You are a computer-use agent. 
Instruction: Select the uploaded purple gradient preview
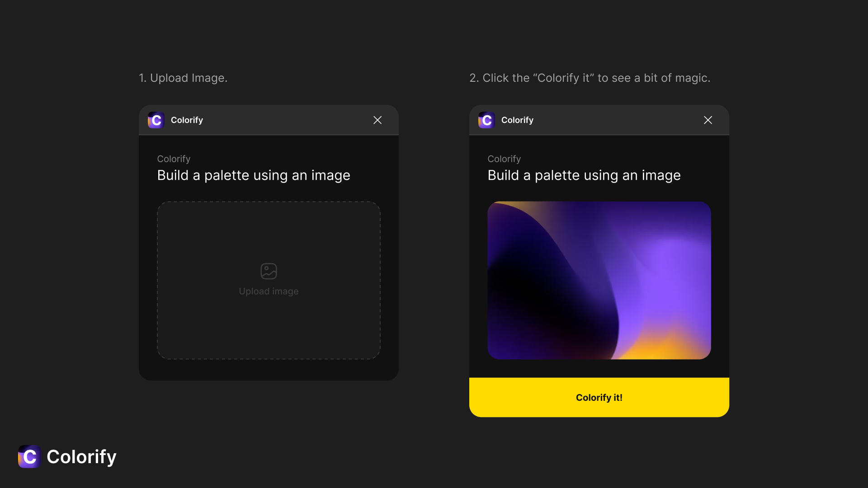coord(599,280)
